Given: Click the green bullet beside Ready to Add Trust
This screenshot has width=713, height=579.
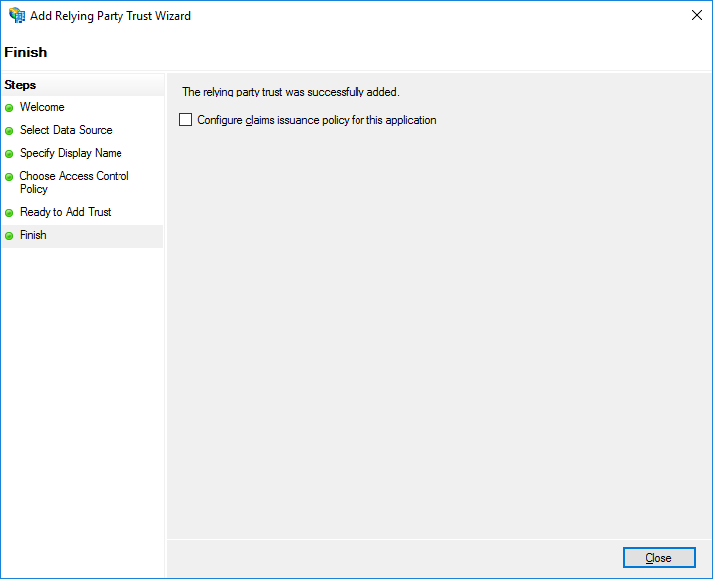Looking at the screenshot, I should pos(10,213).
